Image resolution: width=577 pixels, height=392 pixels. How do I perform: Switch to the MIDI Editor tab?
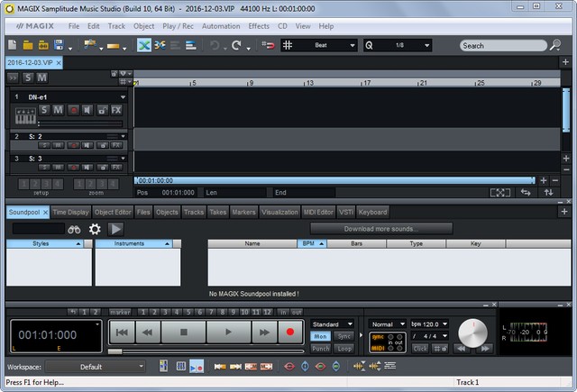[318, 212]
